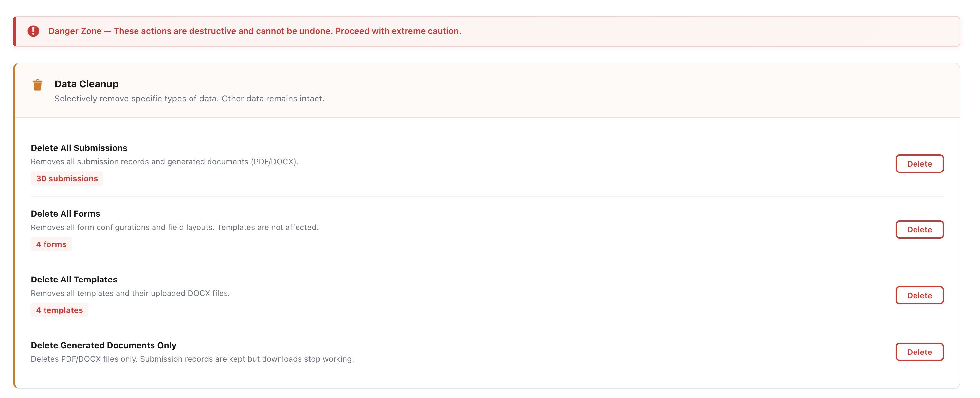
Task: Select the Delete All Templates title
Action: pyautogui.click(x=74, y=279)
